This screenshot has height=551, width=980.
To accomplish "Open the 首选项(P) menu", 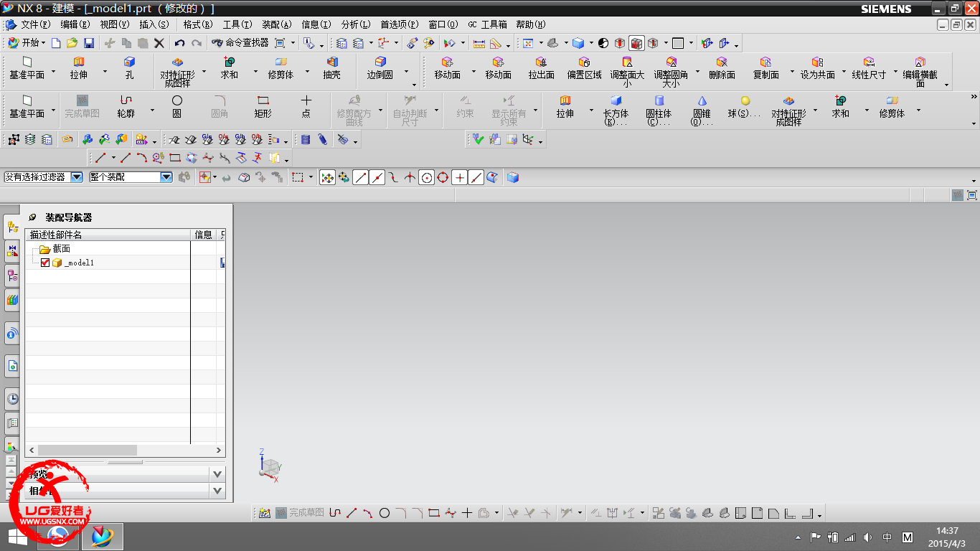I will pos(400,24).
